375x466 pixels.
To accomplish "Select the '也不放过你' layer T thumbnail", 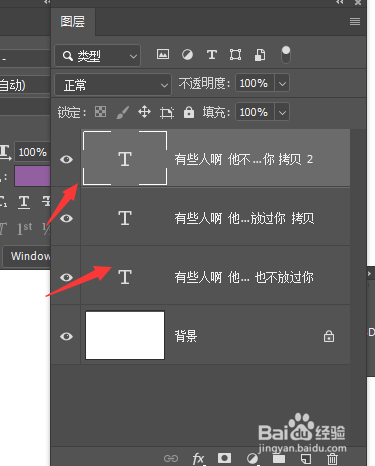I will click(125, 277).
